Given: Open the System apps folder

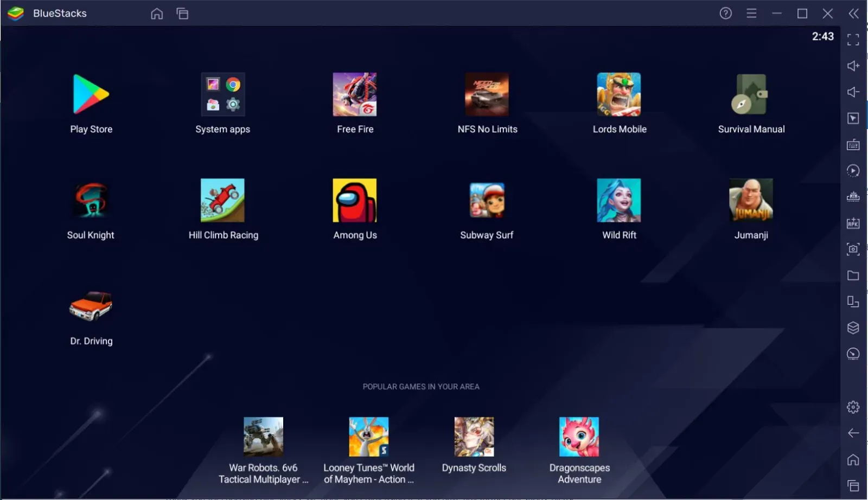Looking at the screenshot, I should click(223, 94).
